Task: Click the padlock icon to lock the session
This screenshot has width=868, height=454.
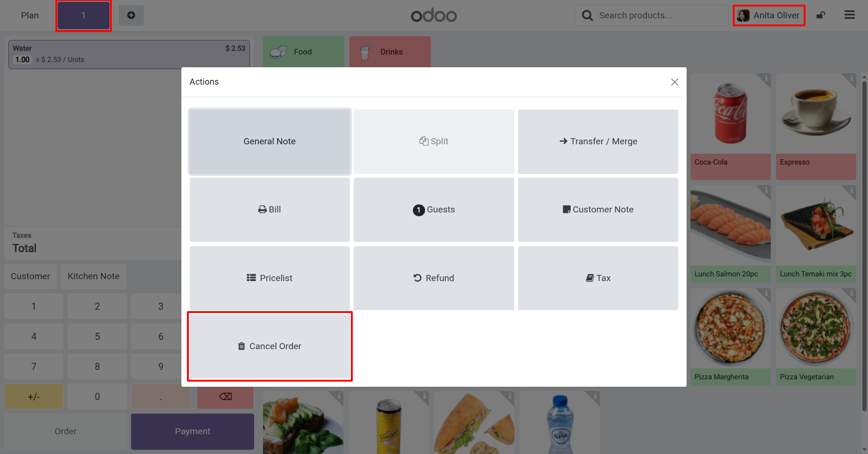Action: (x=821, y=15)
